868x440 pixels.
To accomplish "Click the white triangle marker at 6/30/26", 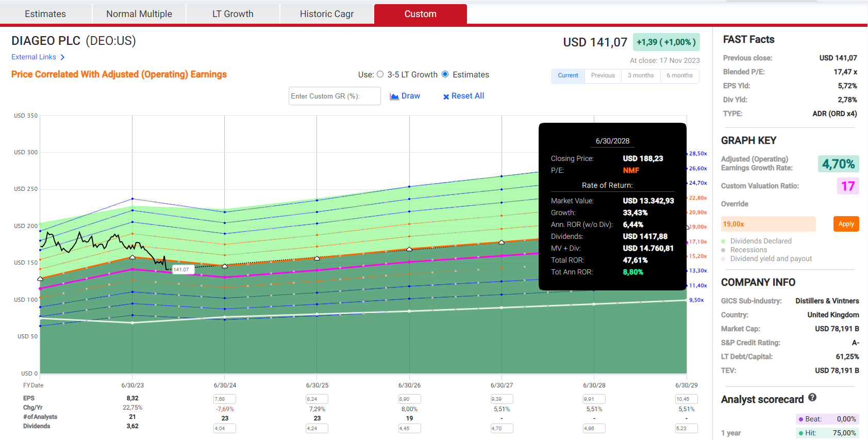I will pos(409,249).
